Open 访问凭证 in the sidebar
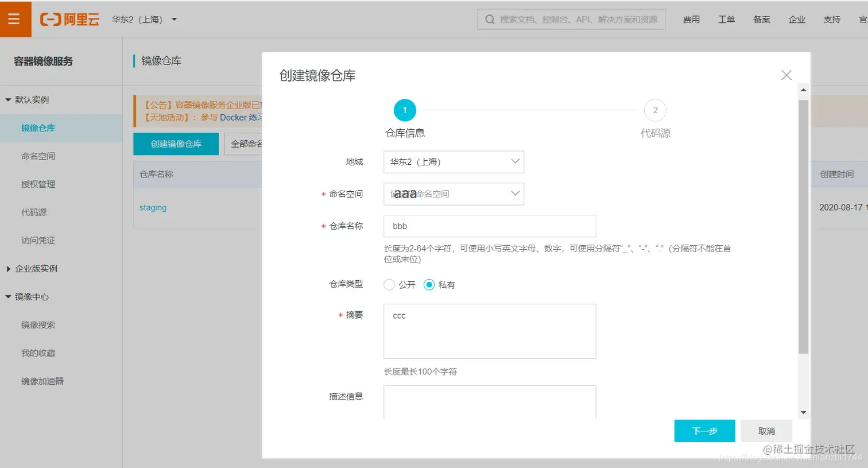 (38, 241)
